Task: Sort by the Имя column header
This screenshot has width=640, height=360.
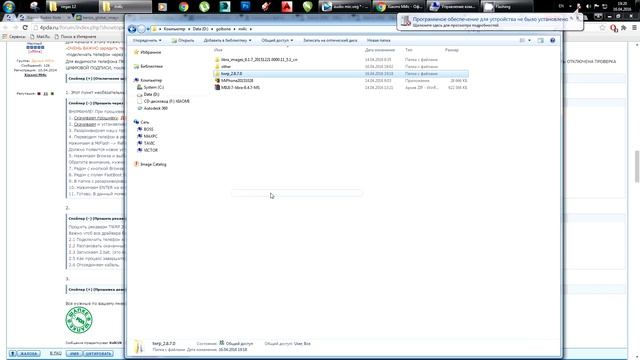Action: tap(218, 50)
